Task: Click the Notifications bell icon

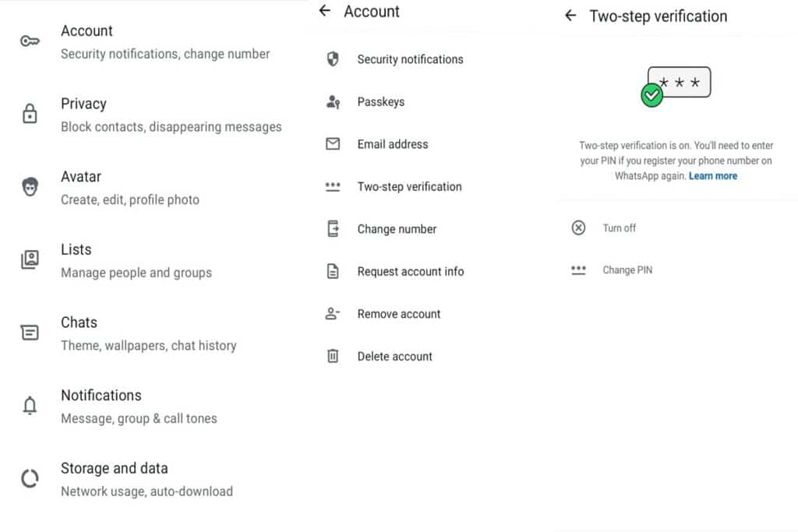Action: 30,405
